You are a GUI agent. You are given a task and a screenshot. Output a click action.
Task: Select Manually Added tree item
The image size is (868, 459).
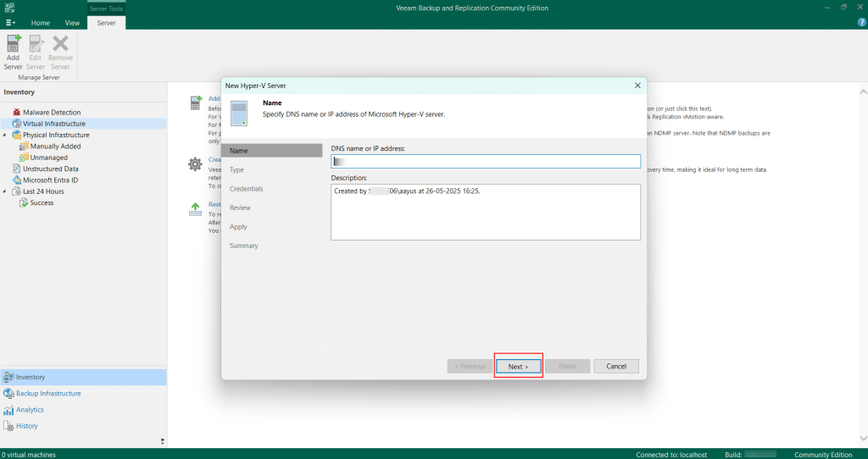coord(55,146)
